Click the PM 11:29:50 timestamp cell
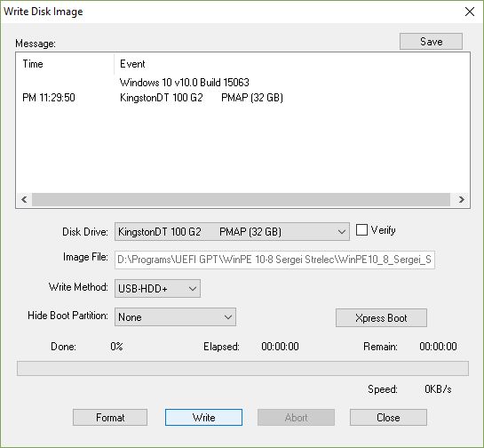The image size is (484, 448). click(x=49, y=98)
